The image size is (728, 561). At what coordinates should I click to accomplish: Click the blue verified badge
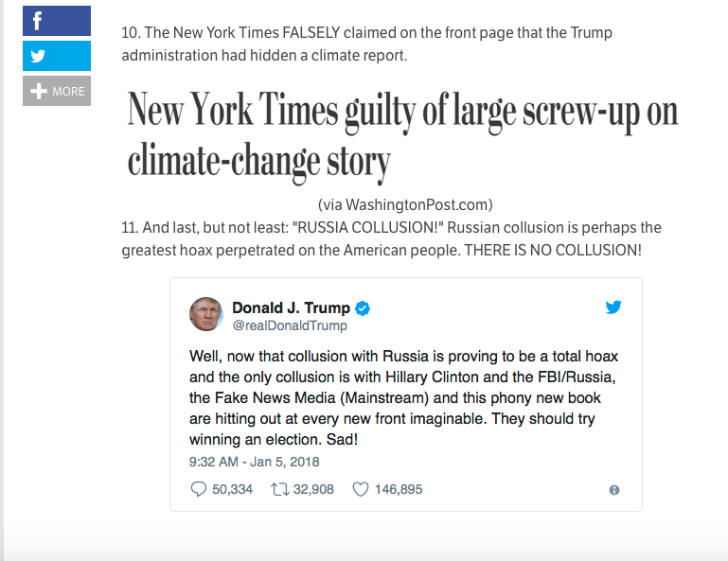363,308
